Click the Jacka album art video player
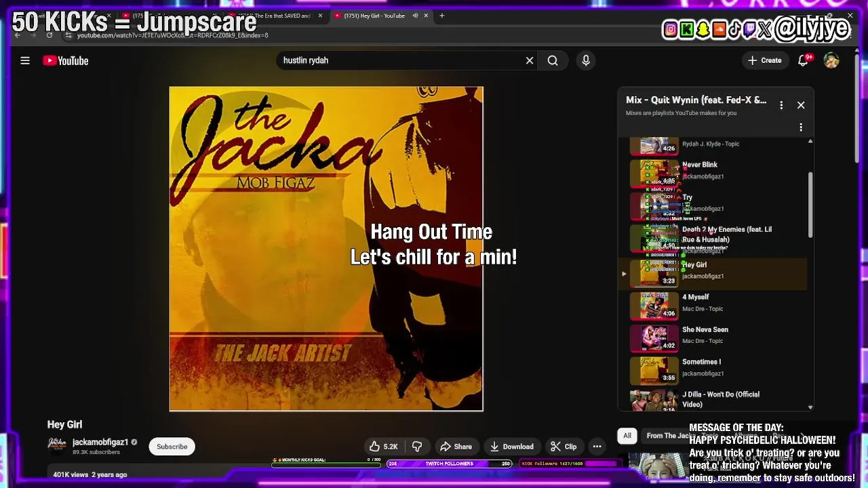 [326, 249]
